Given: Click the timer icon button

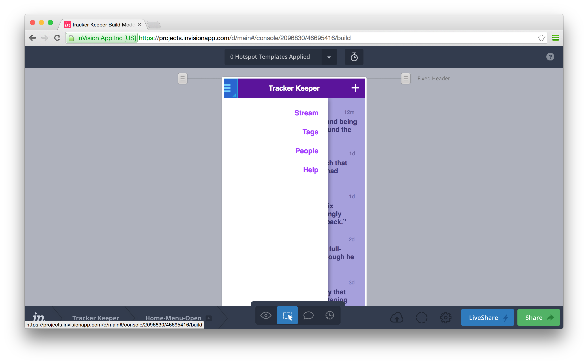Looking at the screenshot, I should tap(354, 57).
